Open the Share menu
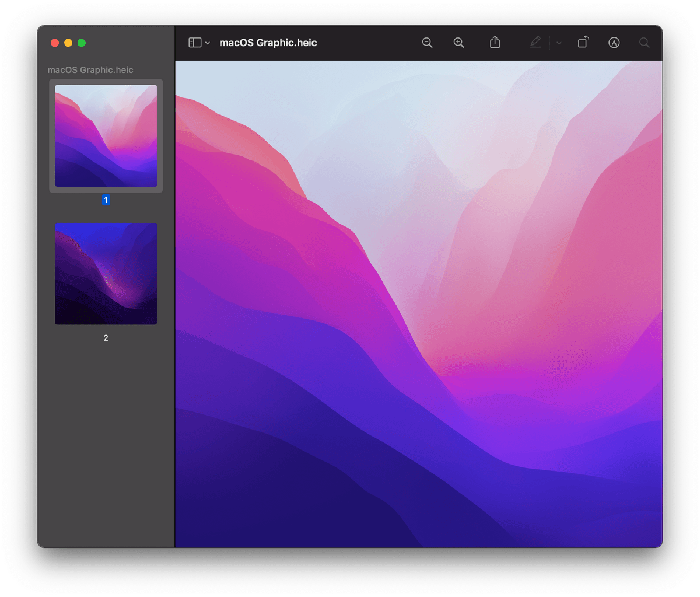This screenshot has height=597, width=700. coord(495,42)
